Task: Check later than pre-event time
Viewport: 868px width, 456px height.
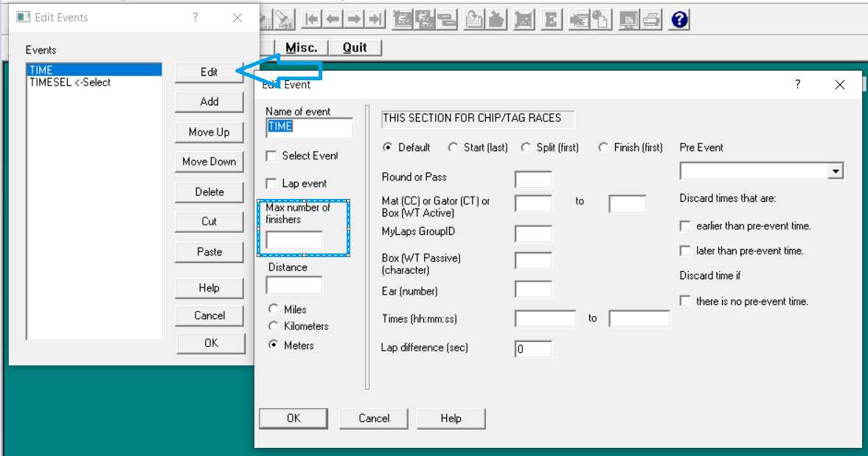Action: point(685,251)
